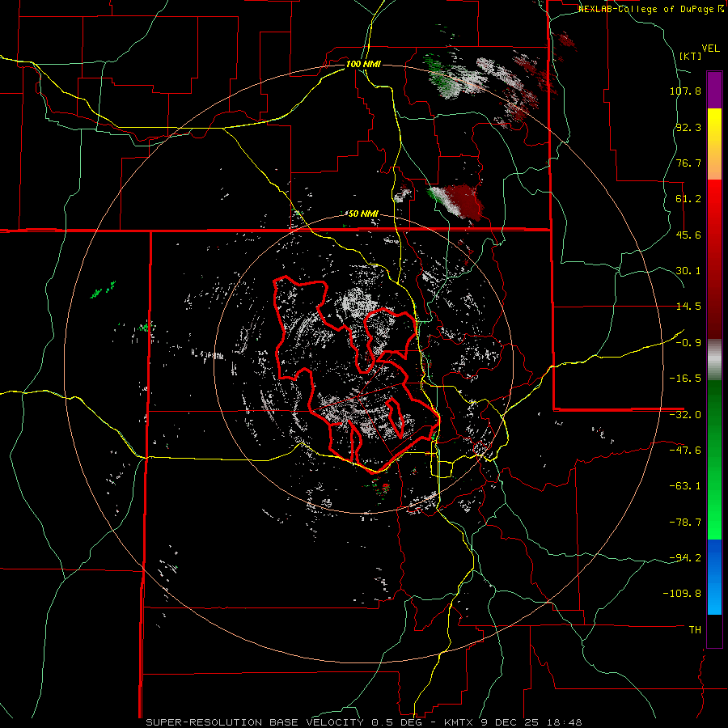Click the 76.7 velocity scale label
The width and height of the screenshot is (728, 728).
(x=688, y=163)
